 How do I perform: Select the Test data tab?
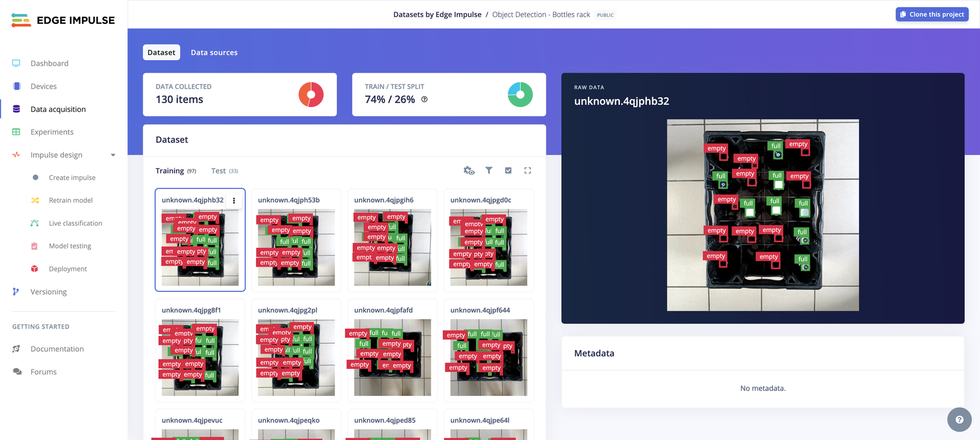click(x=225, y=171)
